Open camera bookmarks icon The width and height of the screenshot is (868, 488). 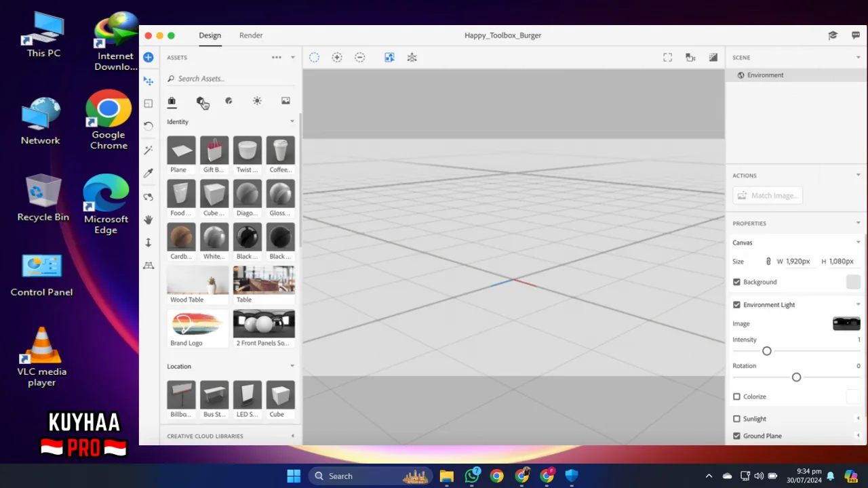pyautogui.click(x=690, y=58)
